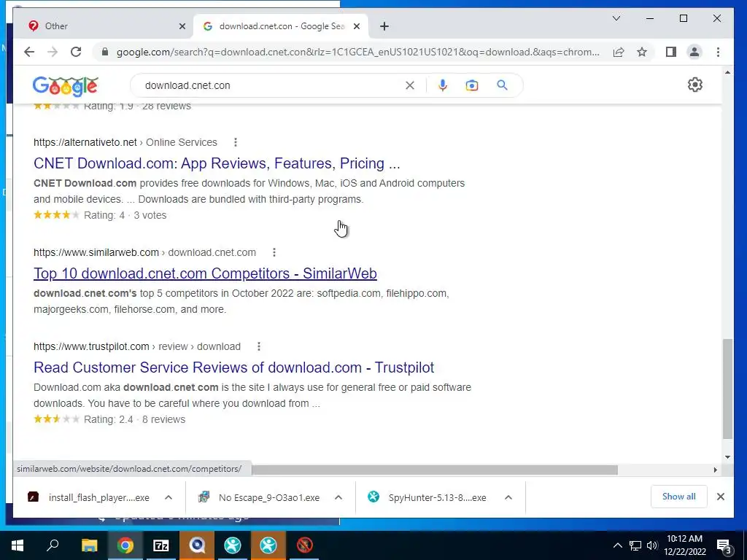Click the similarweb.com URL breadcrumb

(145, 252)
